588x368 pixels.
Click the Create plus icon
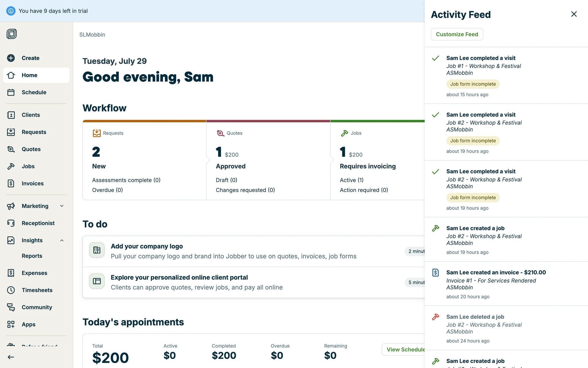click(x=11, y=58)
